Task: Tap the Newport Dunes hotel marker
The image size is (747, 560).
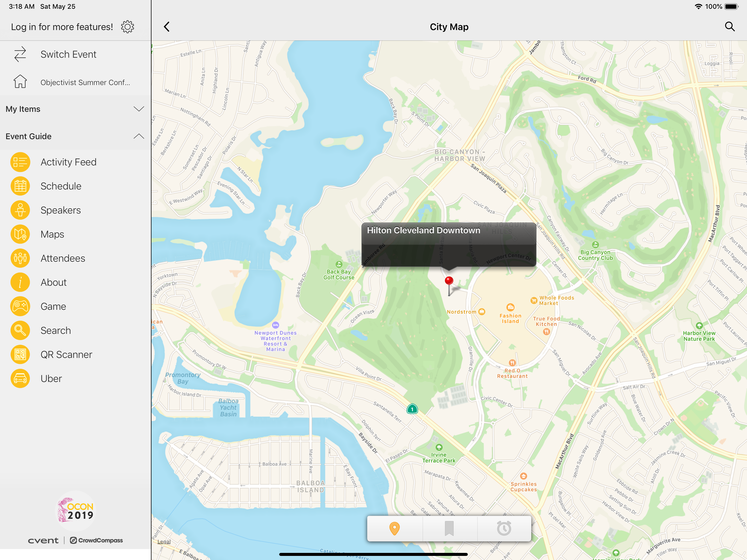Action: point(276,325)
